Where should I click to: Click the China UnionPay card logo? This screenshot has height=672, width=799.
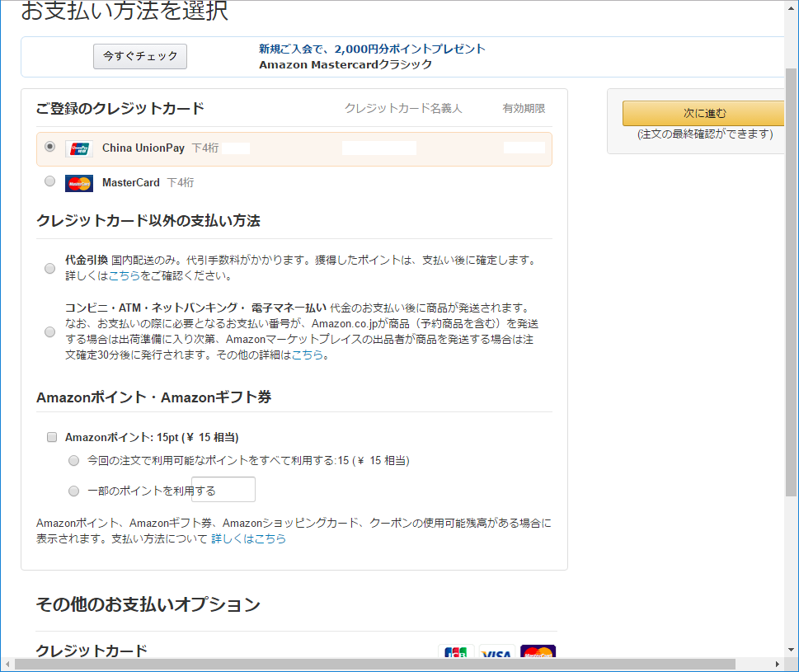(79, 148)
